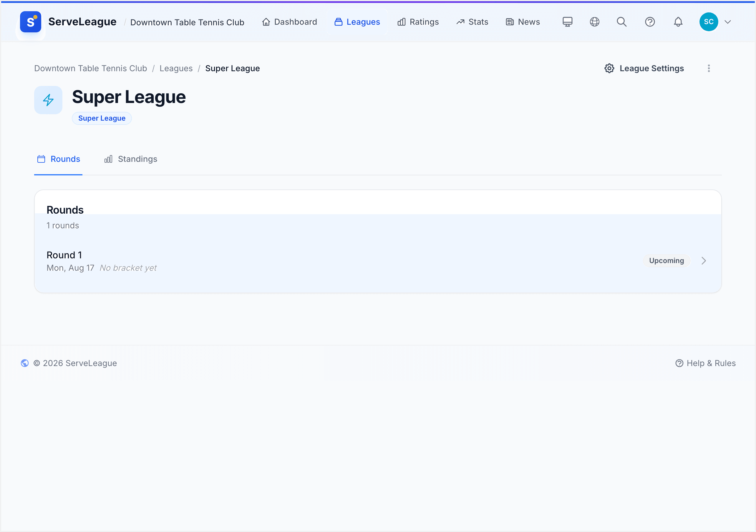Click the Super League breadcrumb text
This screenshot has width=756, height=532.
(x=233, y=68)
